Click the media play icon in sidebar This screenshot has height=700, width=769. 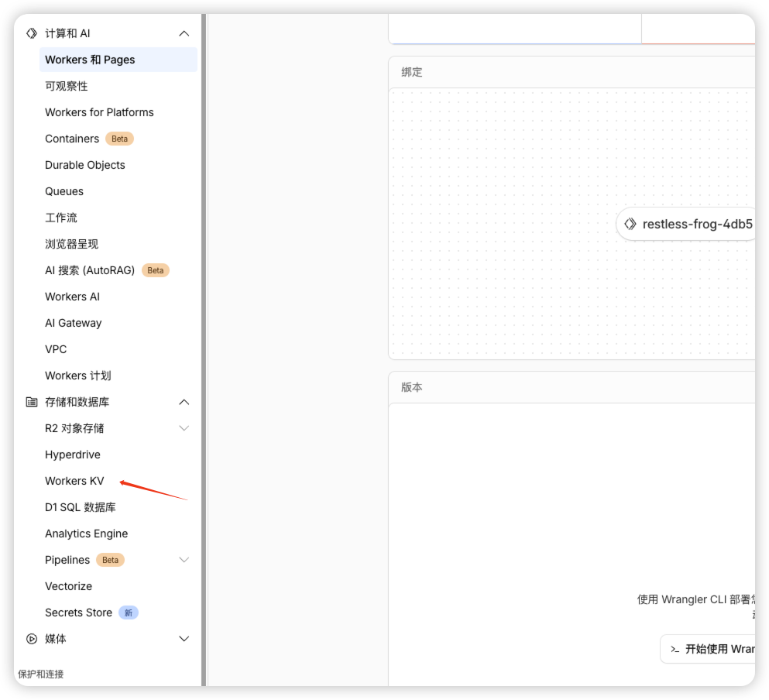(x=32, y=639)
